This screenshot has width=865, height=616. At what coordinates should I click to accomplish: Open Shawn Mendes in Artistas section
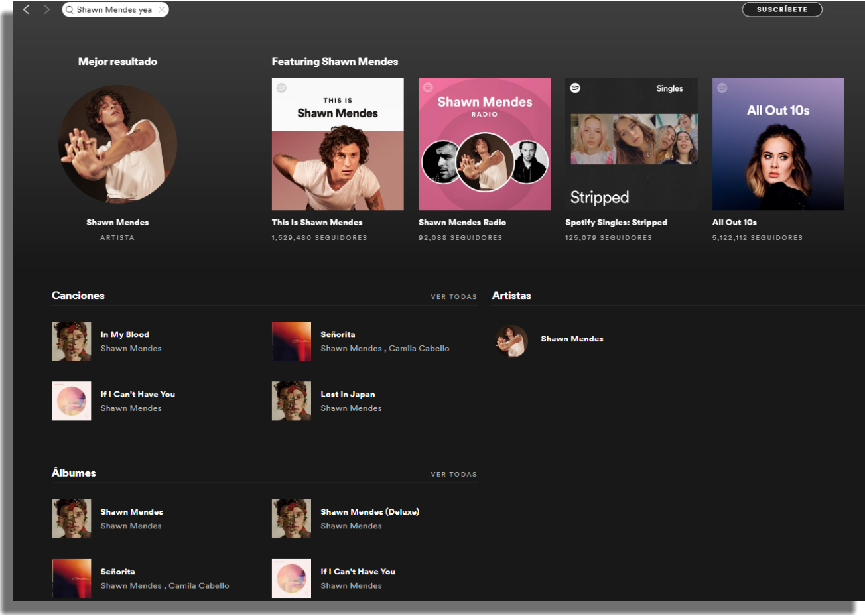[572, 339]
